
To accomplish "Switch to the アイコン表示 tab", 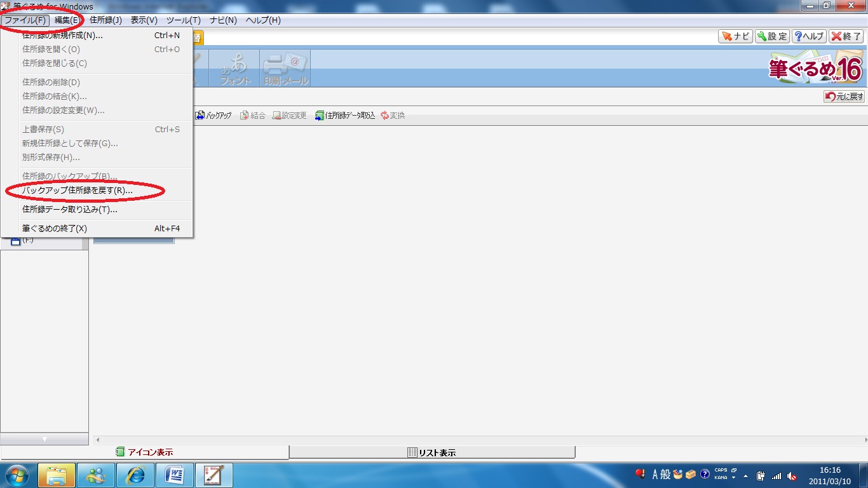I will [x=144, y=452].
